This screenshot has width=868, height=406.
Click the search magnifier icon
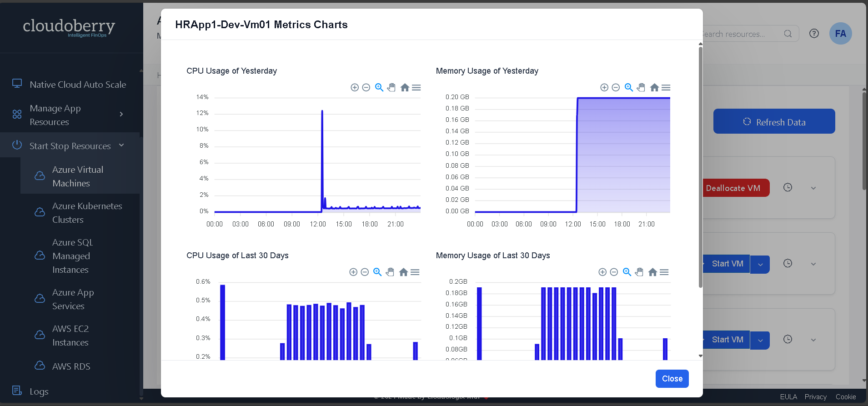click(788, 34)
